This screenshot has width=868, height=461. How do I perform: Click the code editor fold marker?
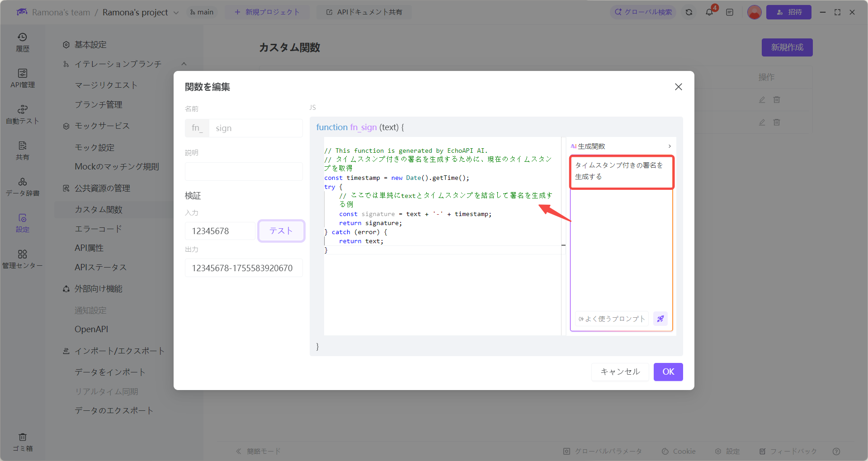(x=563, y=245)
